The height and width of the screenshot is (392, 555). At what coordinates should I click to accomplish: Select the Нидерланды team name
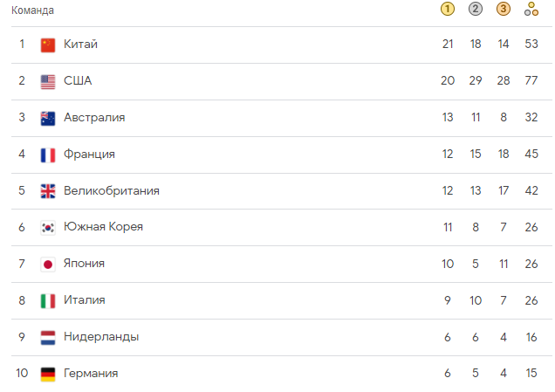[x=101, y=337]
